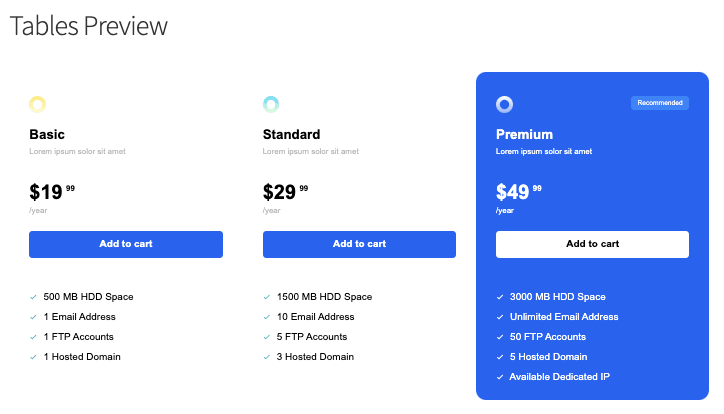This screenshot has width=724, height=414.
Task: Click the 1 Hosted Domain feature
Action: tap(82, 357)
